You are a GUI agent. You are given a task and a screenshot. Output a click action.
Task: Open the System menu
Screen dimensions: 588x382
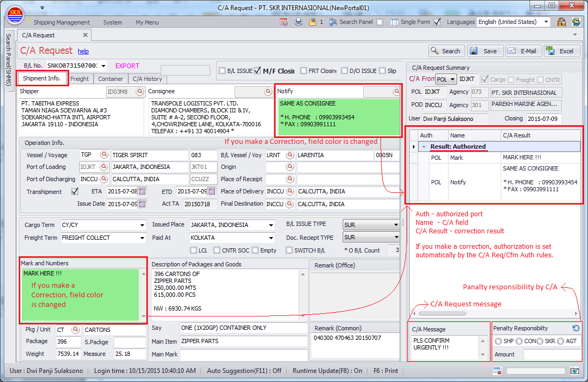112,22
